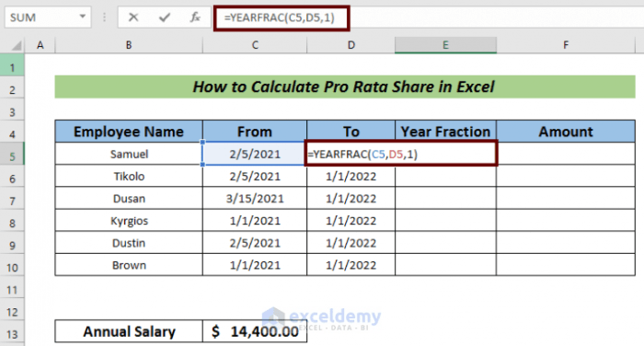Click Kyrgios's To date 1/1/2022

(x=351, y=220)
